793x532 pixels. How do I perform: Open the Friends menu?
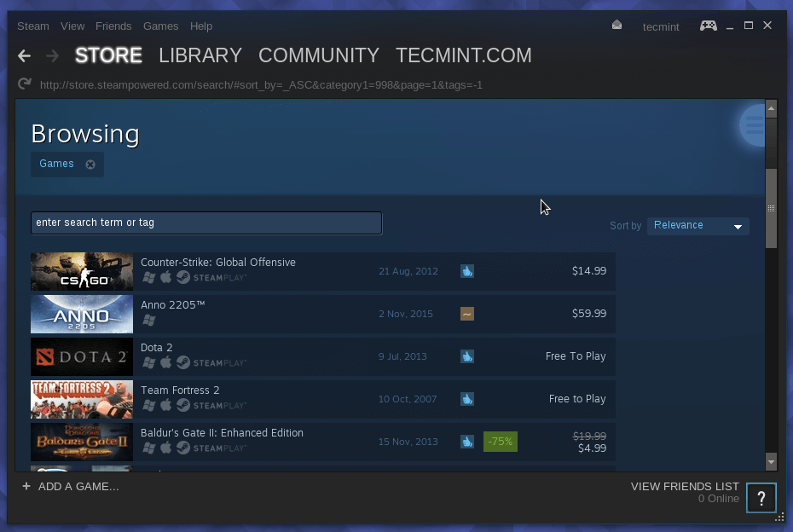113,26
